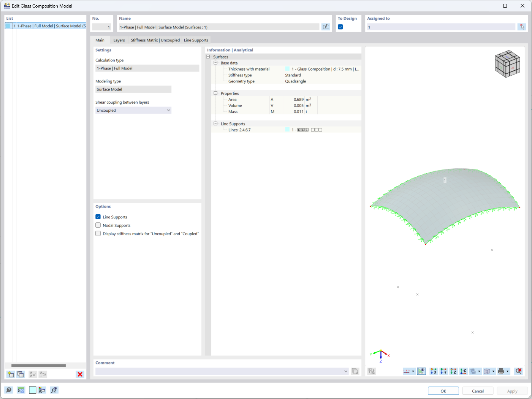Viewport: 532px width, 399px height.
Task: Apply the changes without closing the dialog
Action: 512,391
